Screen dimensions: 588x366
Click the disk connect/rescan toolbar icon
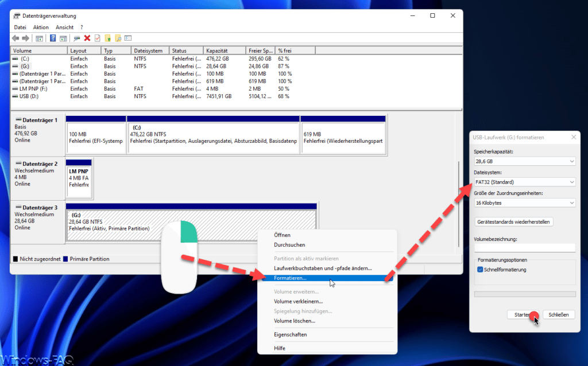(x=77, y=38)
